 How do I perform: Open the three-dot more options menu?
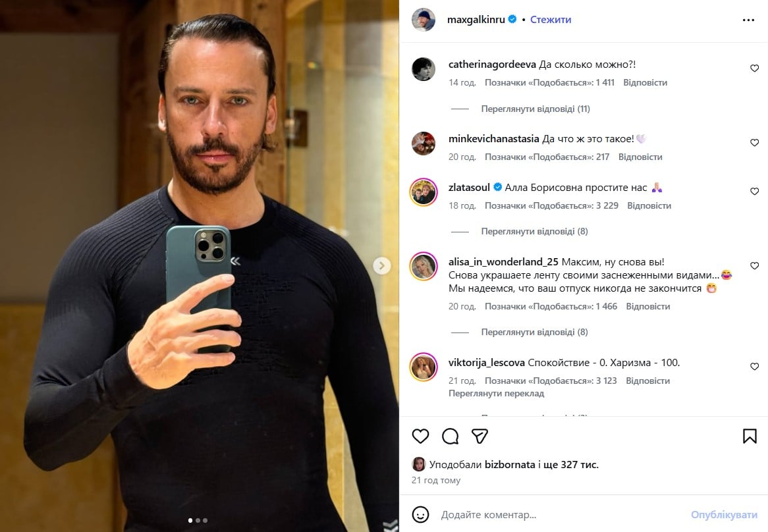point(748,20)
